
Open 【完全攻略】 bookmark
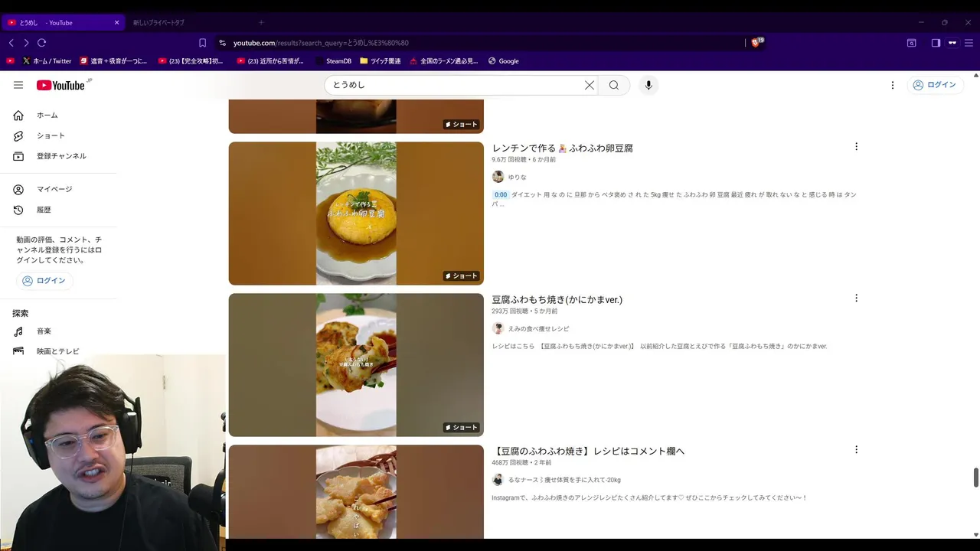(x=191, y=61)
